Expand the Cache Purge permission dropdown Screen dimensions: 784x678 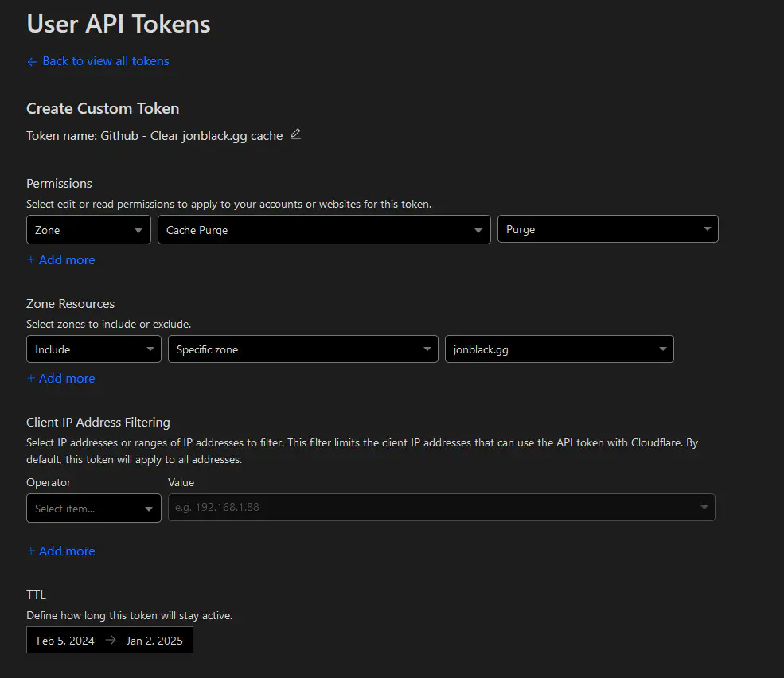tap(323, 230)
